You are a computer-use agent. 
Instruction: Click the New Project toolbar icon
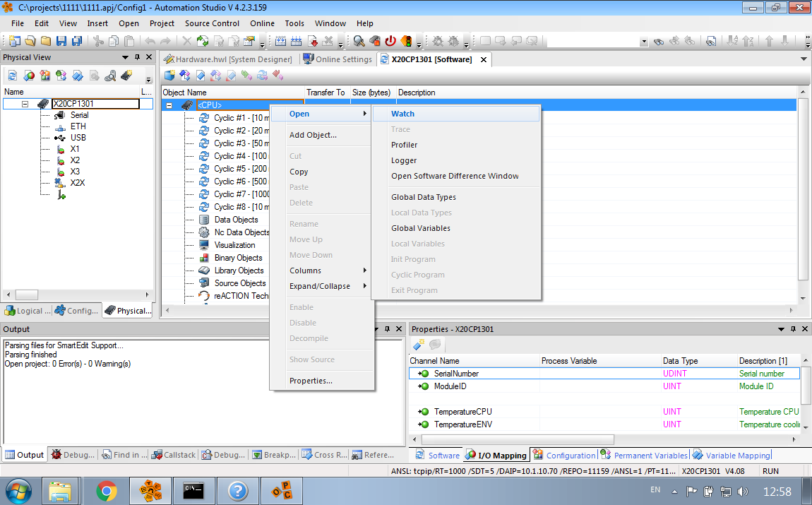tap(15, 41)
